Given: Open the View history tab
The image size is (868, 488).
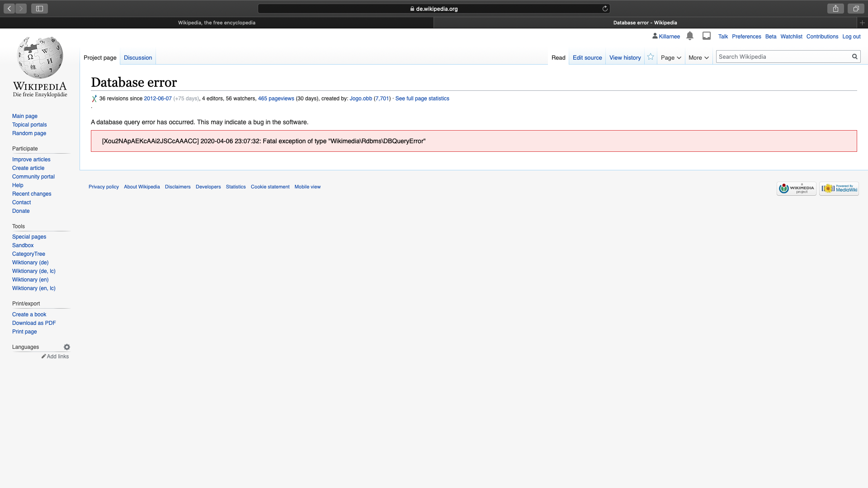Looking at the screenshot, I should click(x=625, y=57).
